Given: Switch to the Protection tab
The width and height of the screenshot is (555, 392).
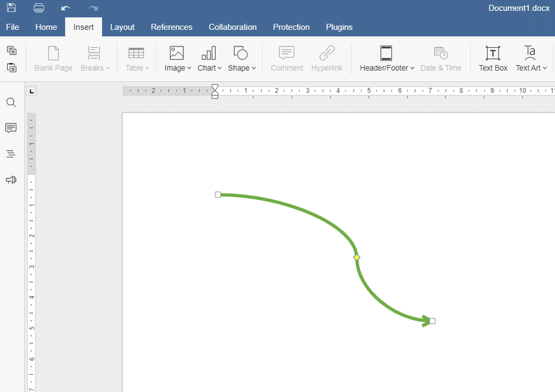Looking at the screenshot, I should click(x=291, y=27).
